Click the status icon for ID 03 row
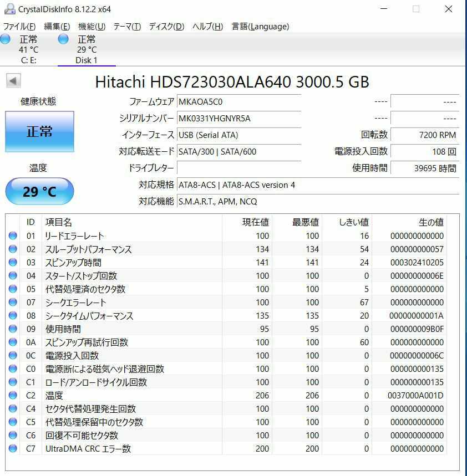The height and width of the screenshot is (476, 467). tap(13, 262)
